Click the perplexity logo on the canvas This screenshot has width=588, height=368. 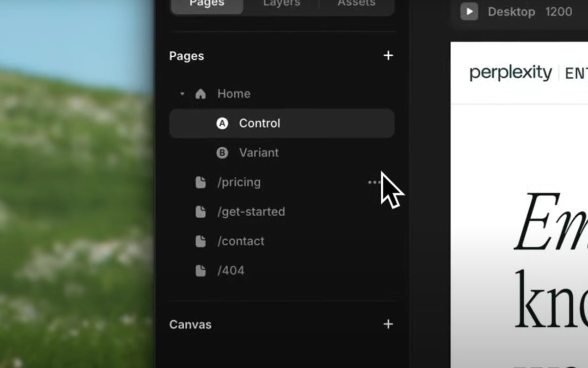[x=511, y=72]
